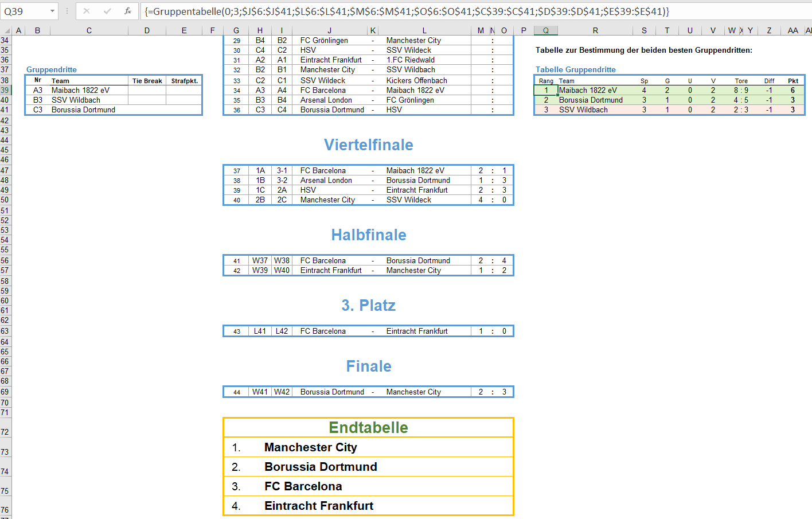The height and width of the screenshot is (519, 812).
Task: Click 'Kickers Offenbach' in match 33
Action: [x=417, y=80]
